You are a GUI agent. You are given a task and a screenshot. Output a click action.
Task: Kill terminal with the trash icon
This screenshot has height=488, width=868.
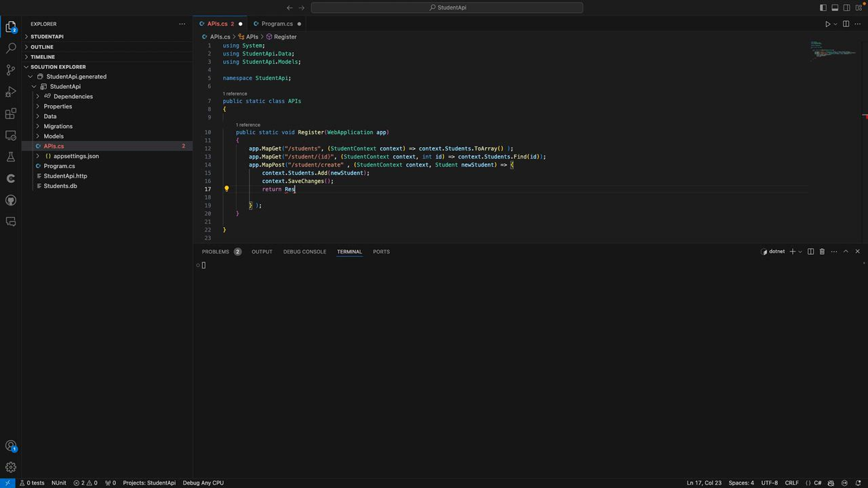822,251
